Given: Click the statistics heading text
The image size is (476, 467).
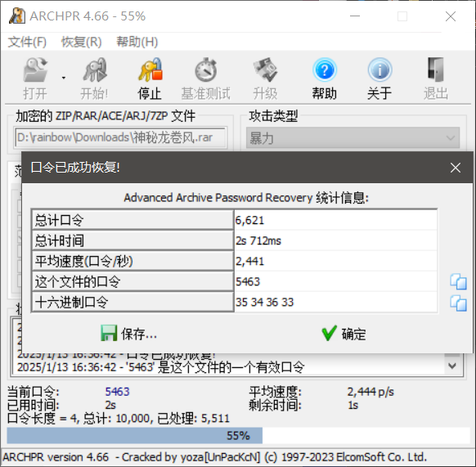Looking at the screenshot, I should point(246,198).
